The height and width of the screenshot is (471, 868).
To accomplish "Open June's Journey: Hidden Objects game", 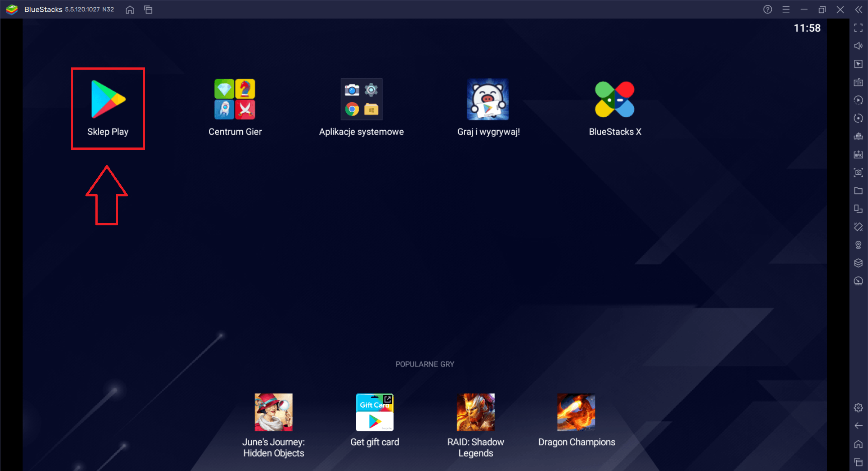I will (x=274, y=425).
